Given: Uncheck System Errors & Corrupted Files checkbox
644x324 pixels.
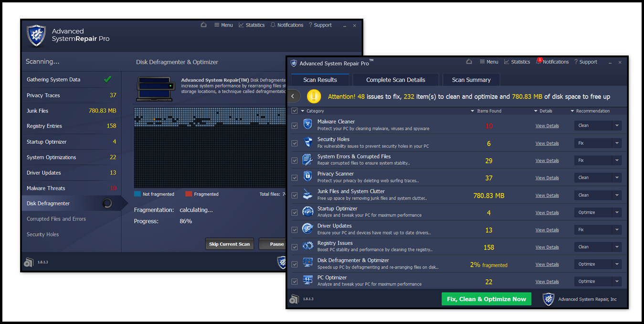Looking at the screenshot, I should [295, 161].
